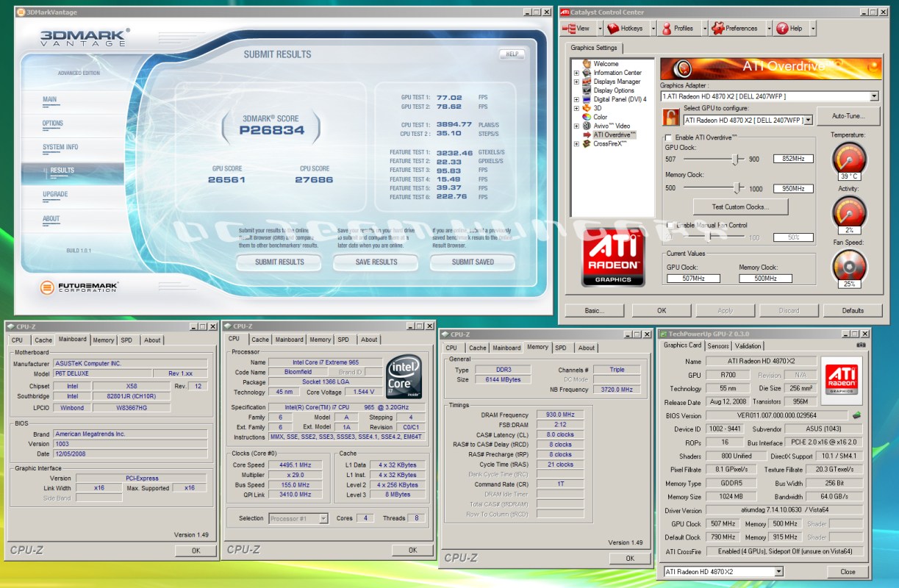Click the GPU-Z BIOS save chip icon
Image resolution: width=899 pixels, height=588 pixels.
point(856,415)
